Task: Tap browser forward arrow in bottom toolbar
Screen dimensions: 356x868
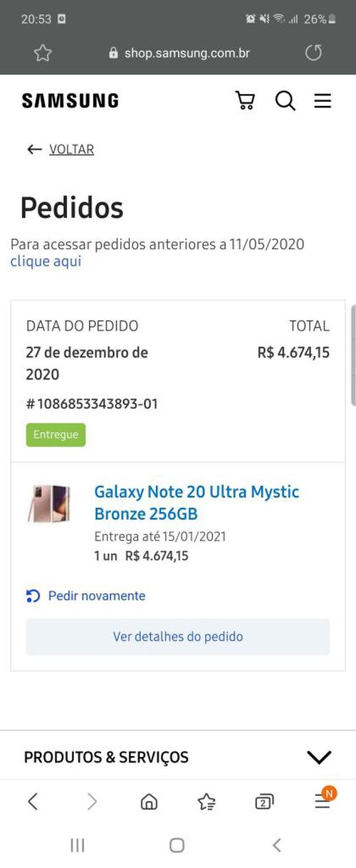Action: 92,802
